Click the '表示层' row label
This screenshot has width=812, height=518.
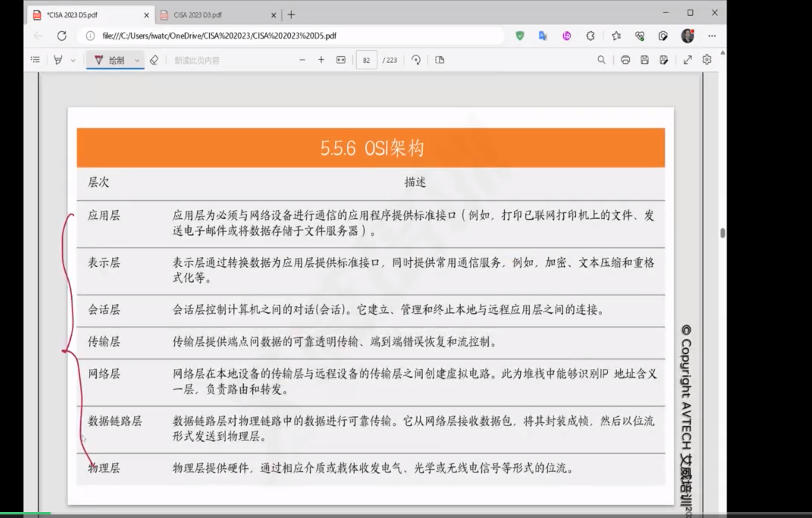coord(104,262)
